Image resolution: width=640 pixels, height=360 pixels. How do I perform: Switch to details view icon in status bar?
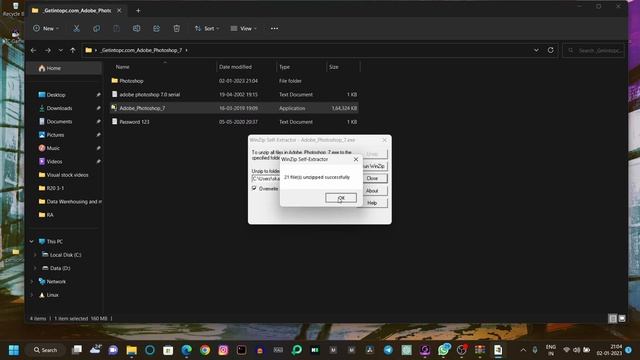[612, 318]
